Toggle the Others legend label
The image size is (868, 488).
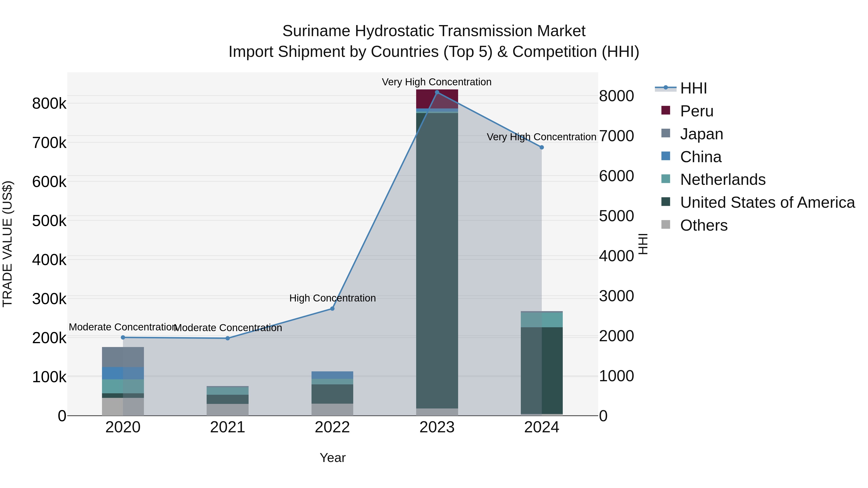point(704,225)
